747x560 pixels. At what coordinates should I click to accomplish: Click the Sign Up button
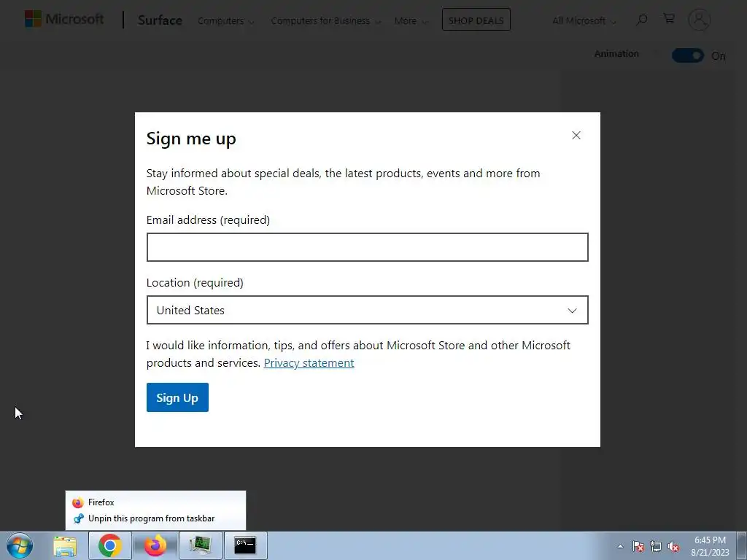pyautogui.click(x=177, y=397)
